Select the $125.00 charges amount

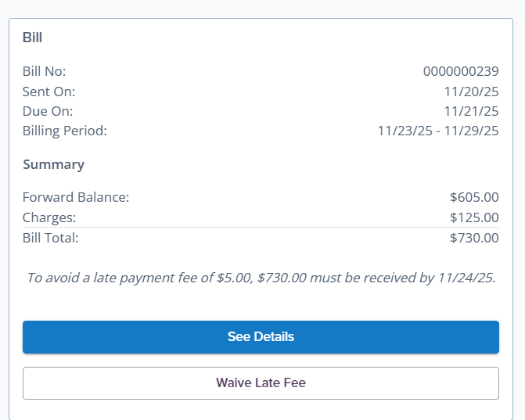coord(474,217)
